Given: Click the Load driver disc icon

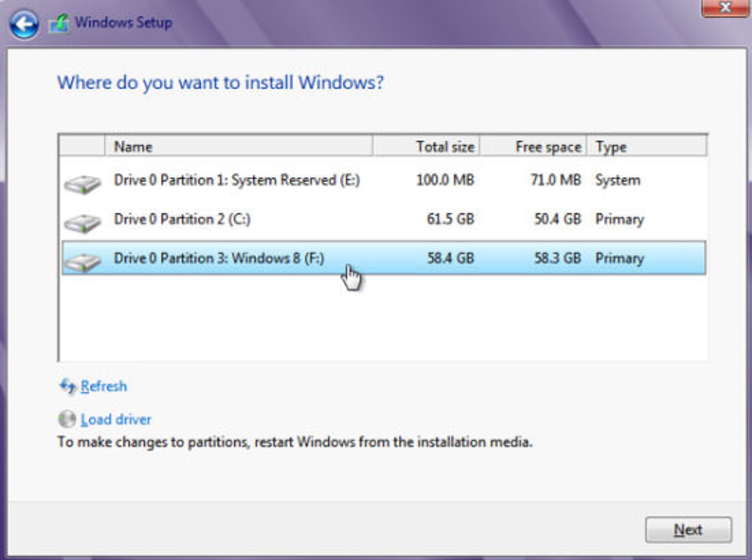Looking at the screenshot, I should point(67,419).
